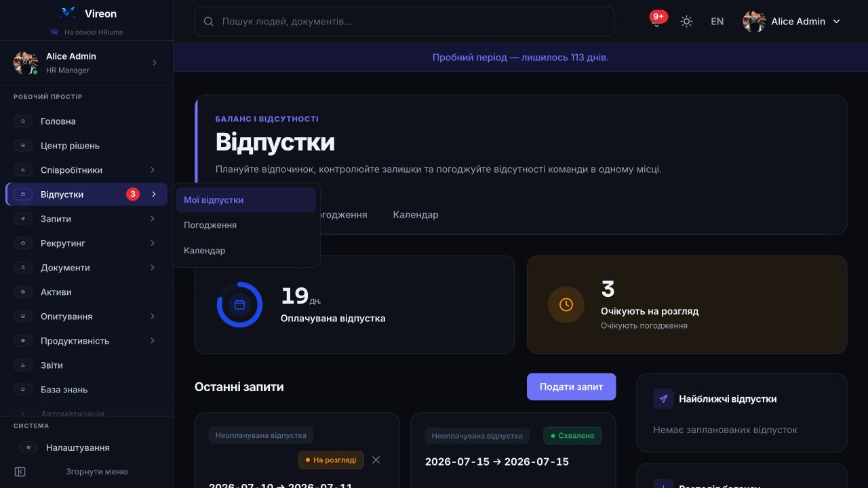Image resolution: width=868 pixels, height=488 pixels.
Task: Click the Схвалено status badge
Action: (572, 436)
